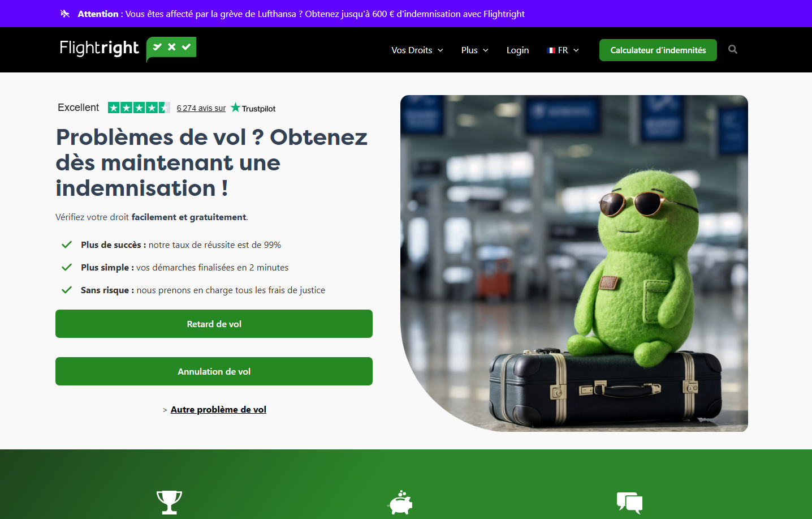Click the French flag icon
The height and width of the screenshot is (519, 812).
(551, 50)
